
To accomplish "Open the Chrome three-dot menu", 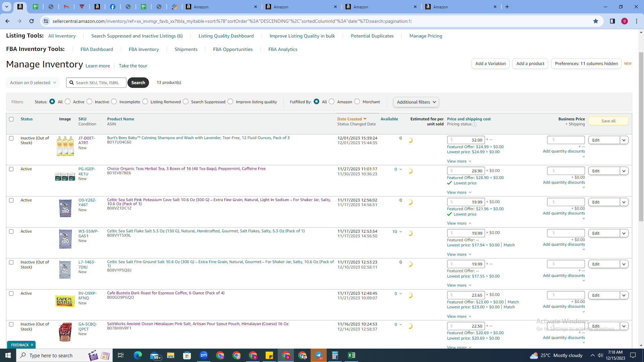I will point(637,21).
